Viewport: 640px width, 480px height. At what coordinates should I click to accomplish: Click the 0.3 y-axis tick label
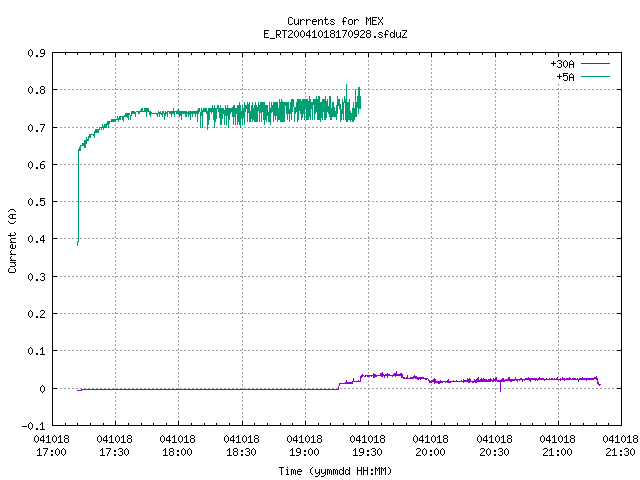point(37,277)
